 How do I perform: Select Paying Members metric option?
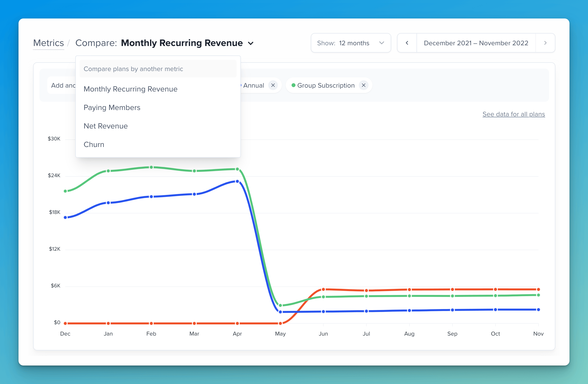(x=112, y=107)
